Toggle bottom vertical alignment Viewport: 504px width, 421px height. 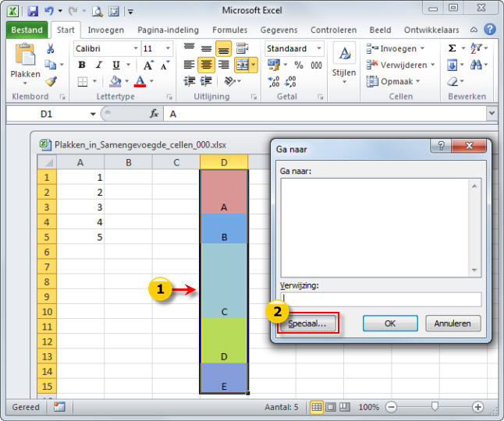tap(223, 49)
